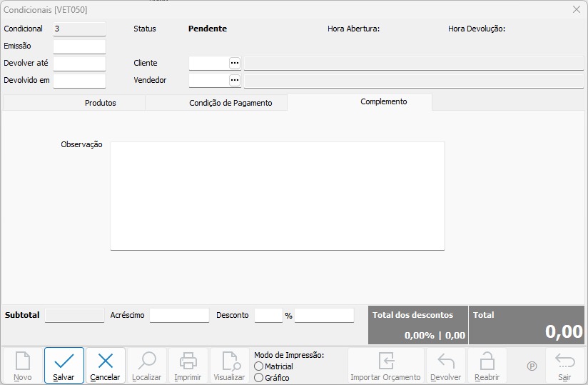Switch to the Produtos tab

101,103
